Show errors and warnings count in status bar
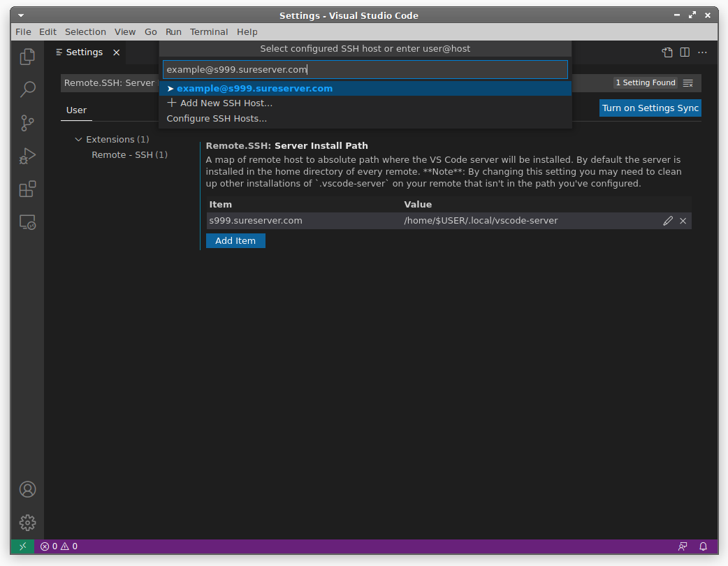The image size is (728, 566). [x=59, y=546]
